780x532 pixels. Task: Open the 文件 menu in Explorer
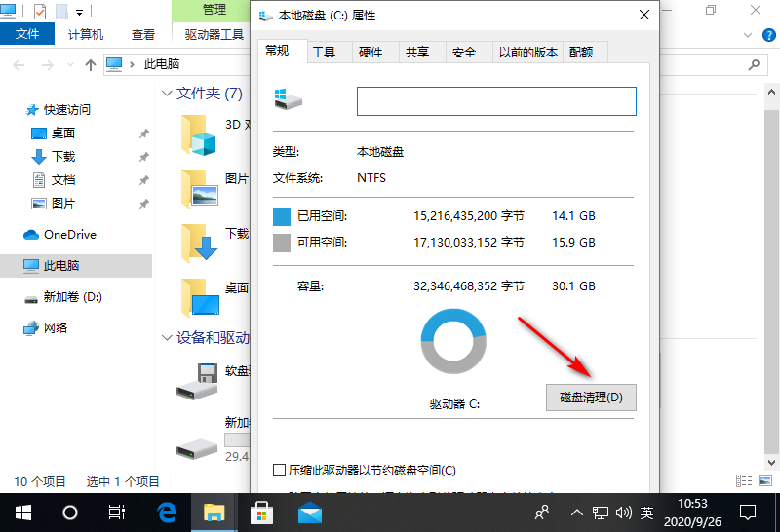27,34
